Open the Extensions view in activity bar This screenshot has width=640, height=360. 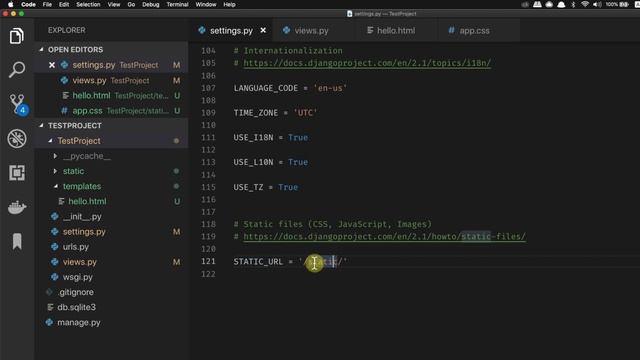17,173
